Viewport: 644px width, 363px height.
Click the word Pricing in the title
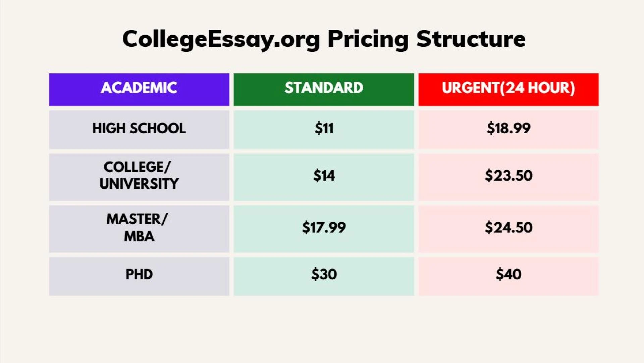pyautogui.click(x=368, y=40)
